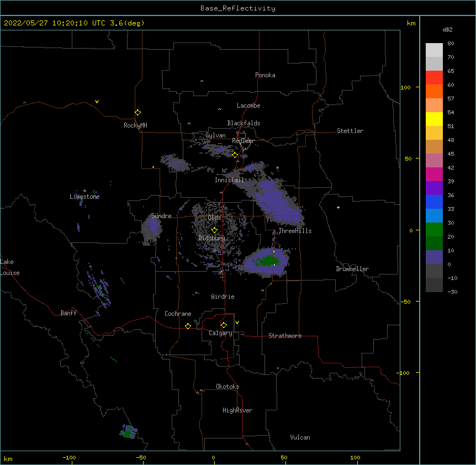The height and width of the screenshot is (465, 476).
Task: Click the Strathmore label
Action: click(x=285, y=336)
